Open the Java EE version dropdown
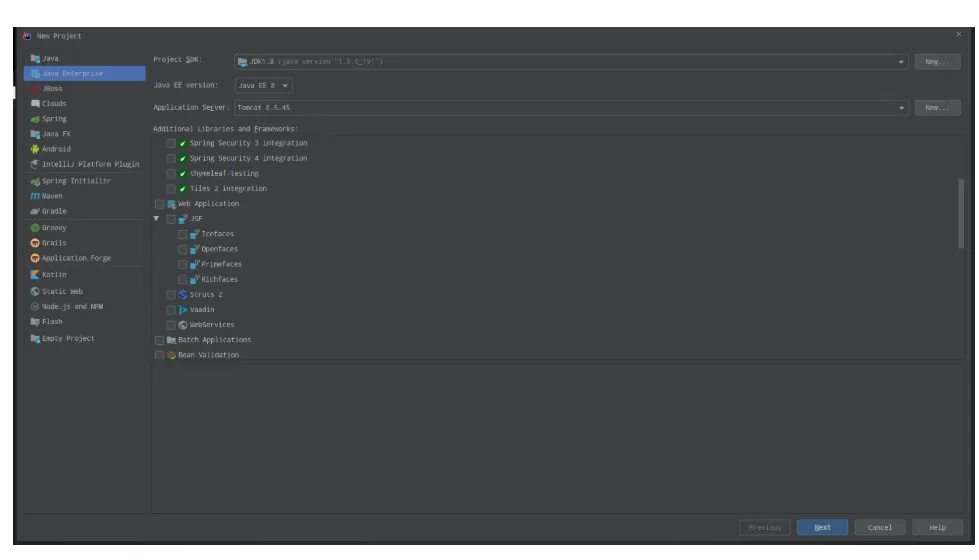979x560 pixels. 263,86
